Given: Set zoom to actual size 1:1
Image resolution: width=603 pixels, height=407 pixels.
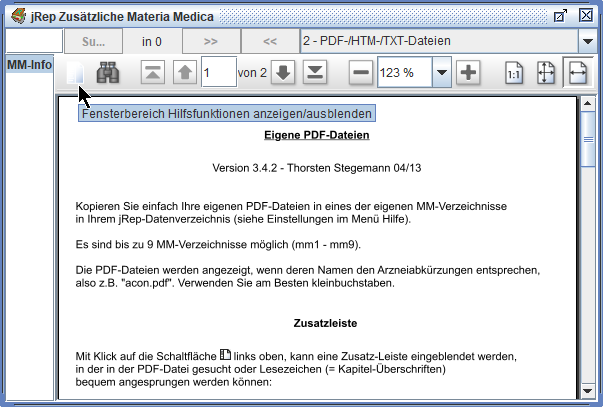Looking at the screenshot, I should (514, 73).
